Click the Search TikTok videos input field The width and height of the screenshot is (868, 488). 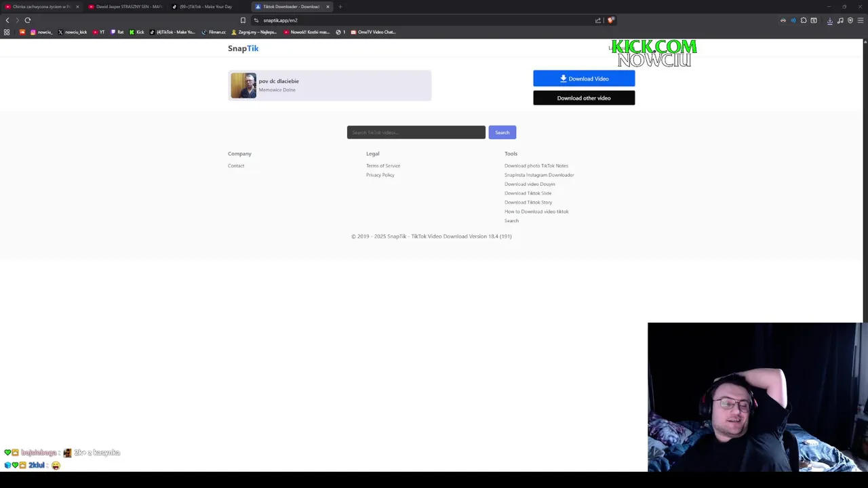[x=416, y=132]
